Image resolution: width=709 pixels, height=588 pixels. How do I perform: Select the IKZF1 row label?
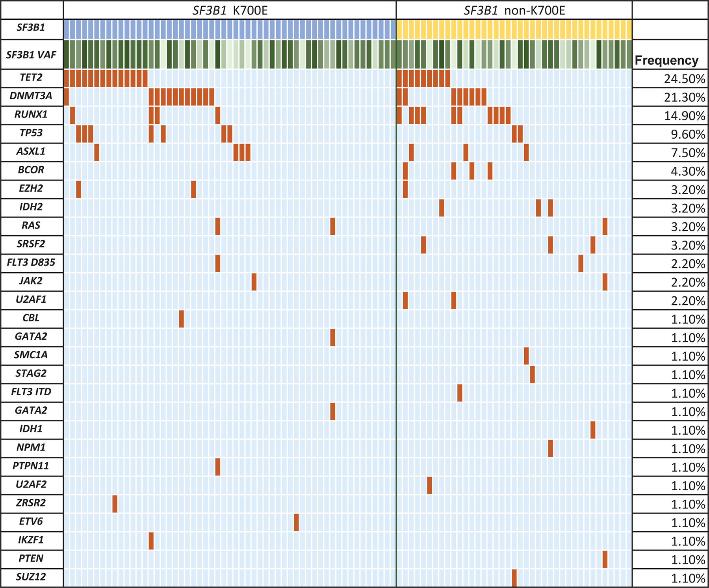31,540
